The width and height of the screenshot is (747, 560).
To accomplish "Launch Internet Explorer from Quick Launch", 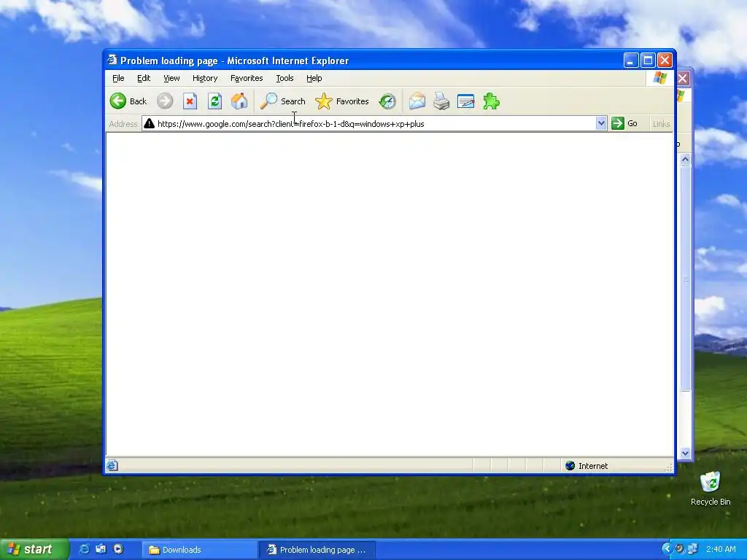I will click(84, 549).
